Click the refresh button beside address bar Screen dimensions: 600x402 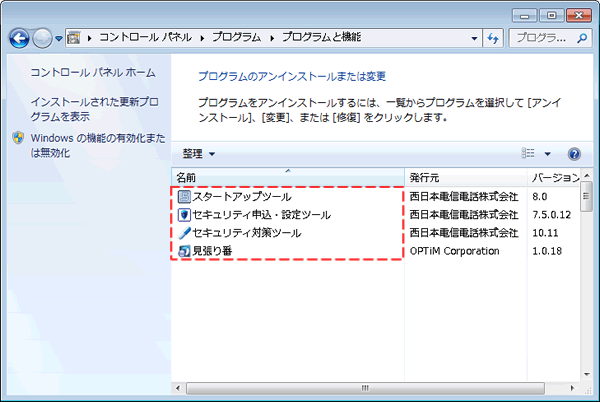493,38
